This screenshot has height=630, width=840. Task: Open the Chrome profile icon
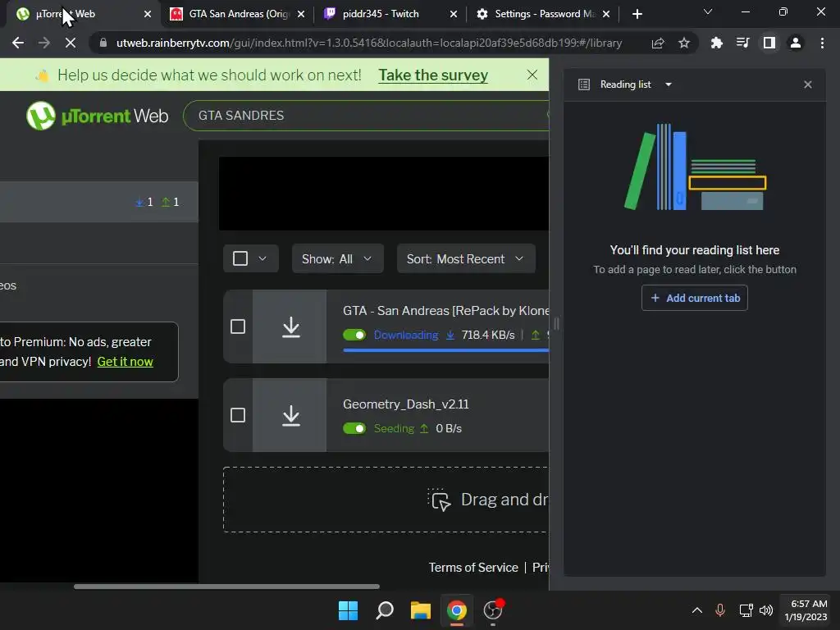(796, 43)
